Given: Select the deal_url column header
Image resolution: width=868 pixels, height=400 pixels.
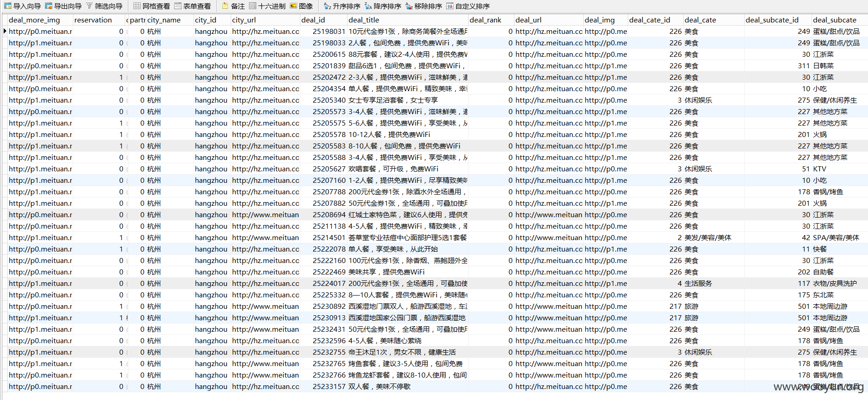Looking at the screenshot, I should (x=548, y=20).
